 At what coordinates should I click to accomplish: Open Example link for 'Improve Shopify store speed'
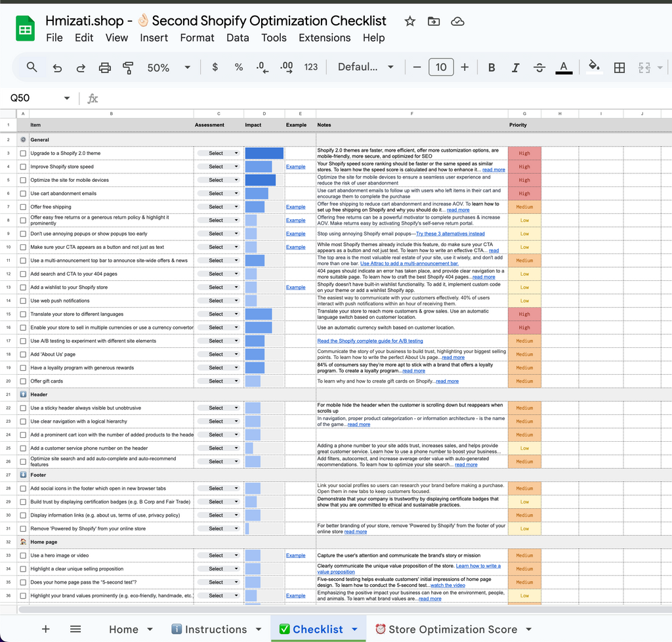[296, 167]
